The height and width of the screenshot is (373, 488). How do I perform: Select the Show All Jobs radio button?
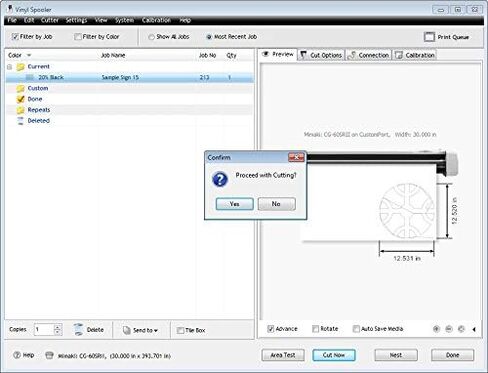coord(151,37)
